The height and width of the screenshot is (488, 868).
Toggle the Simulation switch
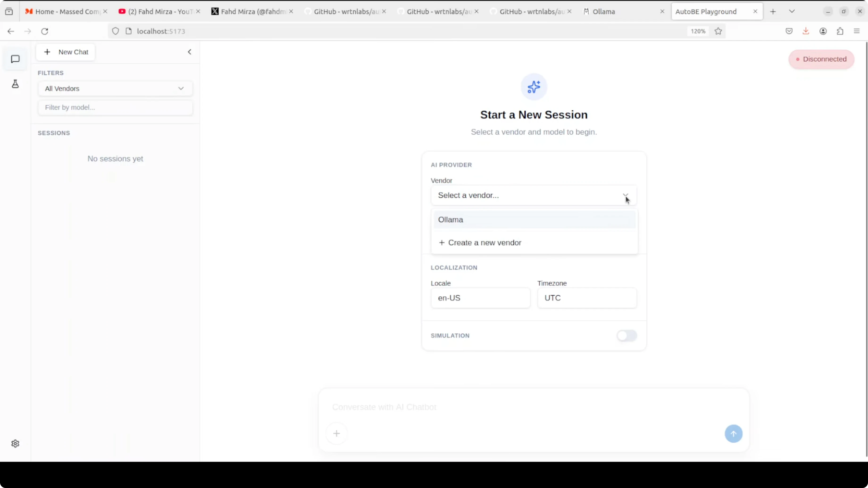(626, 335)
